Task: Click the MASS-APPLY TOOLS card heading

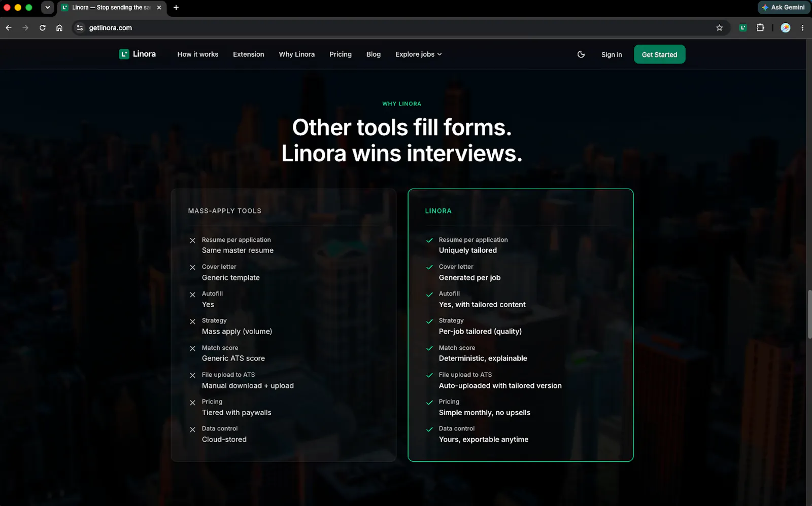Action: pos(225,211)
